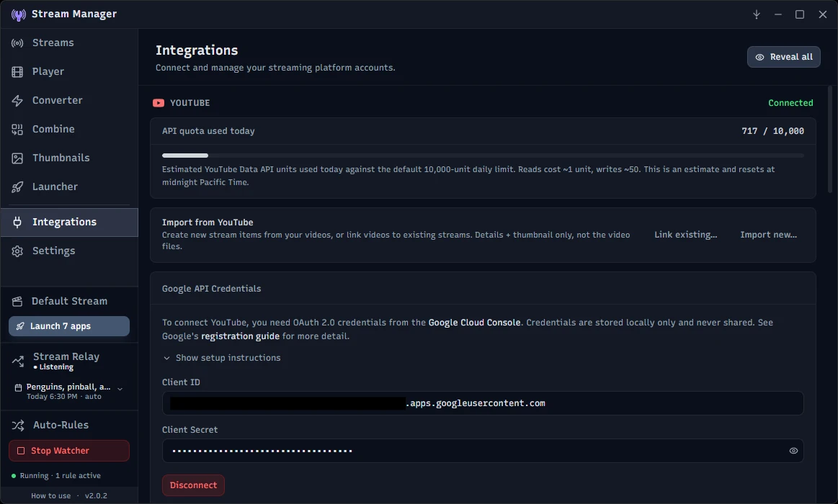Open the Combine grid icon

coord(17,129)
